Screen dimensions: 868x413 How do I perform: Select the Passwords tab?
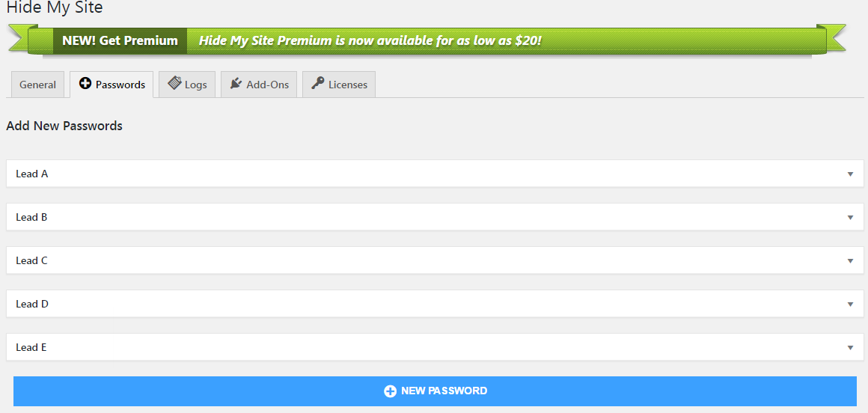120,85
